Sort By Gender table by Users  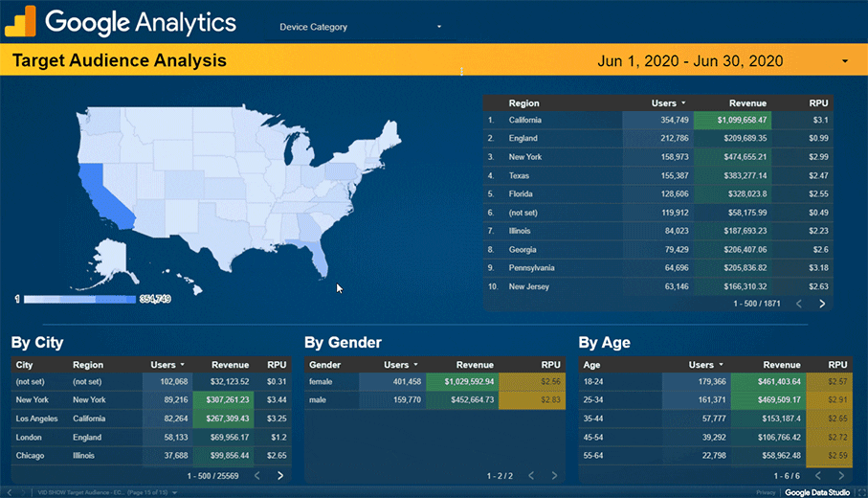pos(401,365)
